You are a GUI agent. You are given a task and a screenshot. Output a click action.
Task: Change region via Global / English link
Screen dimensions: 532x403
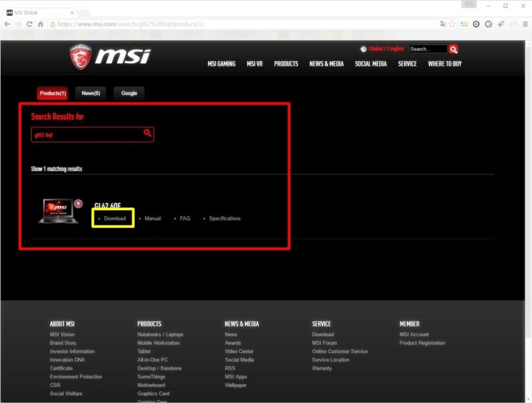386,49
